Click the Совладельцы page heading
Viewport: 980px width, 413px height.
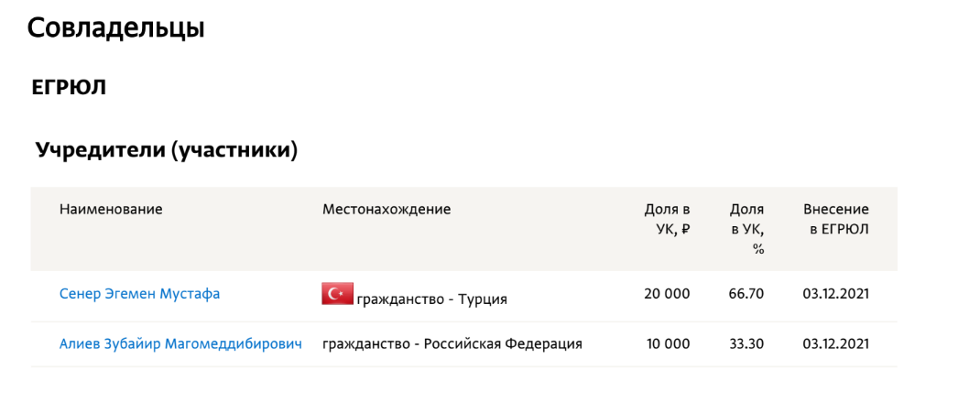coord(115,27)
